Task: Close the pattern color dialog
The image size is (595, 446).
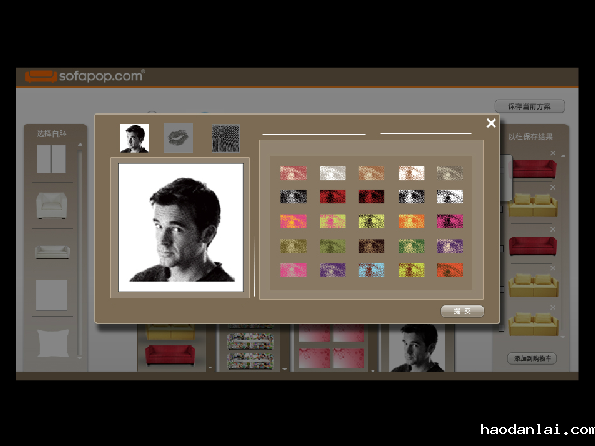Action: pos(491,123)
